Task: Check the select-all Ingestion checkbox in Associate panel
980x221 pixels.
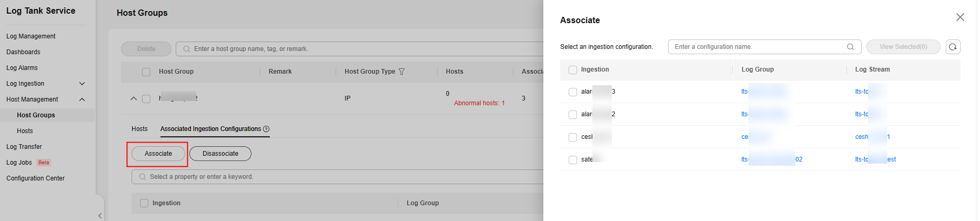Action: pos(573,69)
